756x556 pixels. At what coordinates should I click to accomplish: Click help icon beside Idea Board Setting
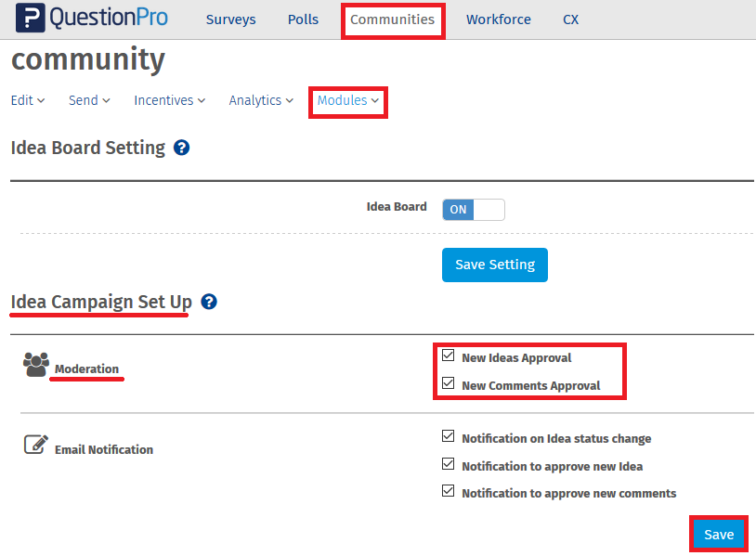click(x=182, y=148)
